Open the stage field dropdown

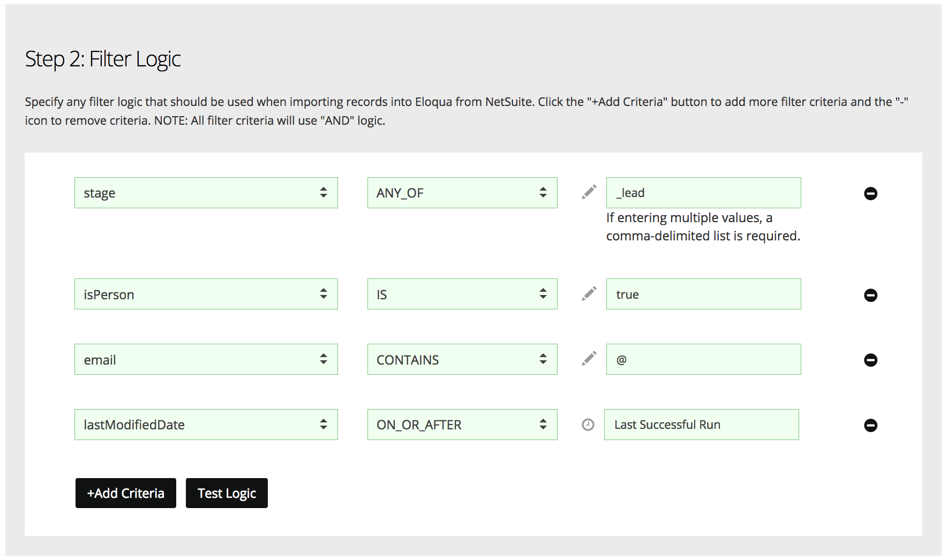206,193
